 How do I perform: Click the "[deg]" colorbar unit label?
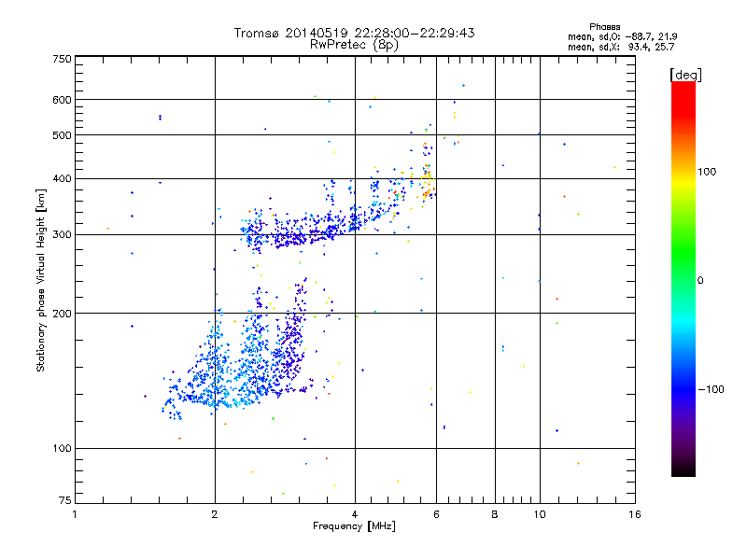(x=685, y=75)
